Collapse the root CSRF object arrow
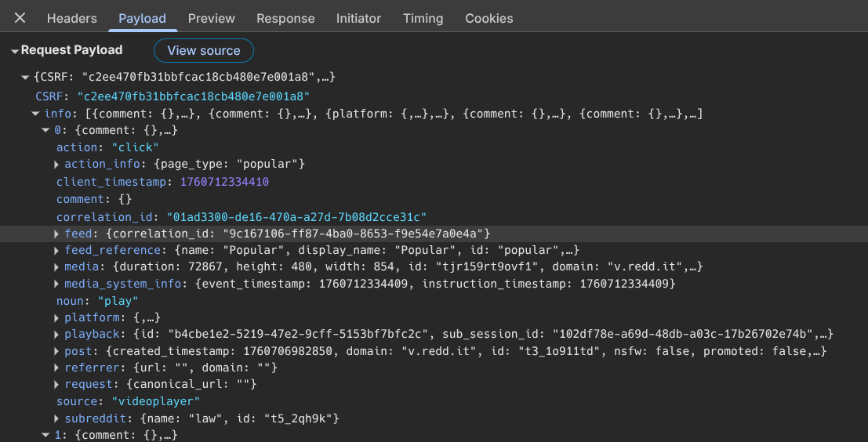This screenshot has width=868, height=442. 26,78
